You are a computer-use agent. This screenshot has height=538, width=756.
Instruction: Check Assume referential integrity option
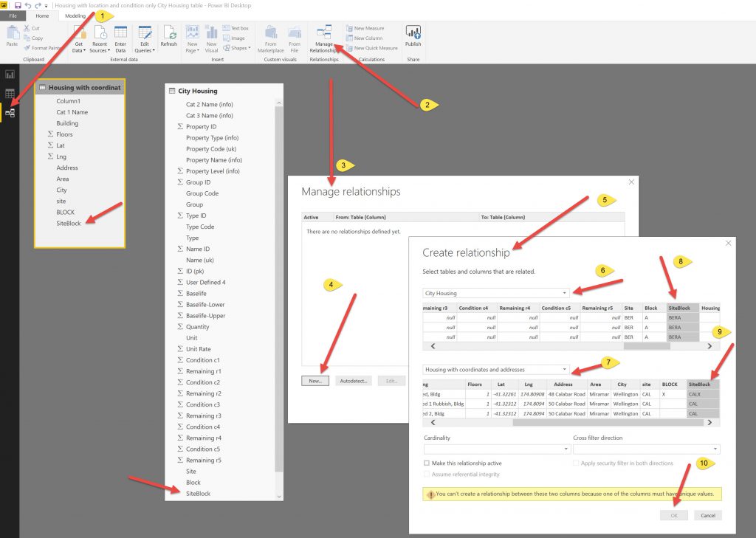pos(427,475)
